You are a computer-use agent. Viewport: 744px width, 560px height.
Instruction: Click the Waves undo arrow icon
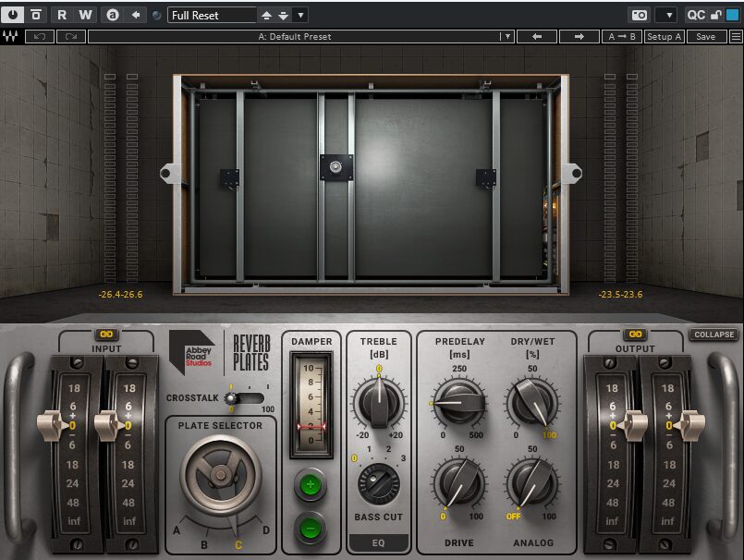coord(39,37)
